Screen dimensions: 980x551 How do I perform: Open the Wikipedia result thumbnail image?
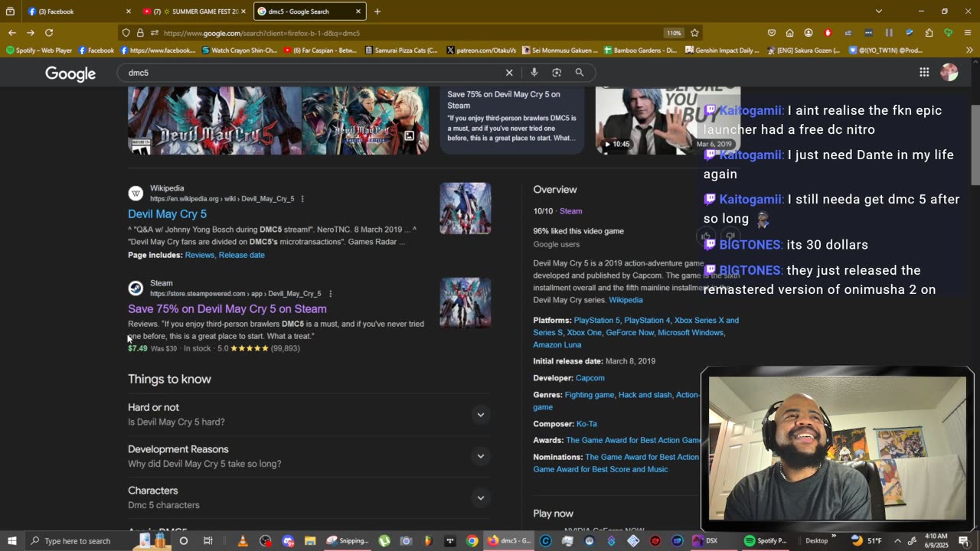coord(465,208)
